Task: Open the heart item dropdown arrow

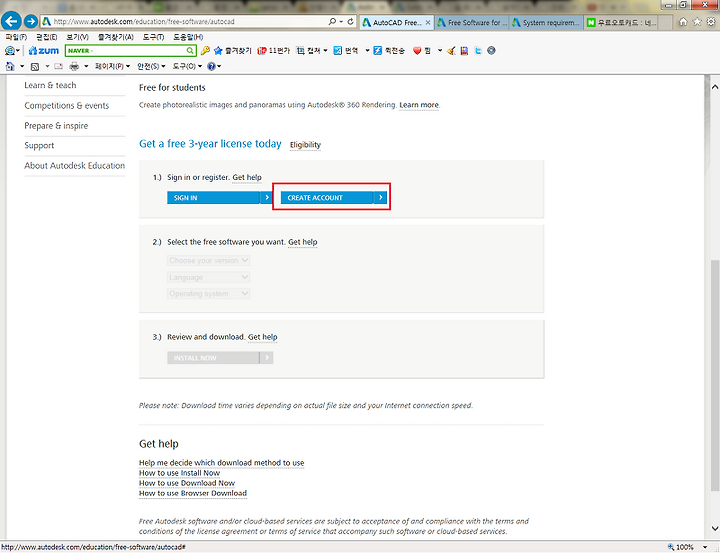Action: coord(439,51)
